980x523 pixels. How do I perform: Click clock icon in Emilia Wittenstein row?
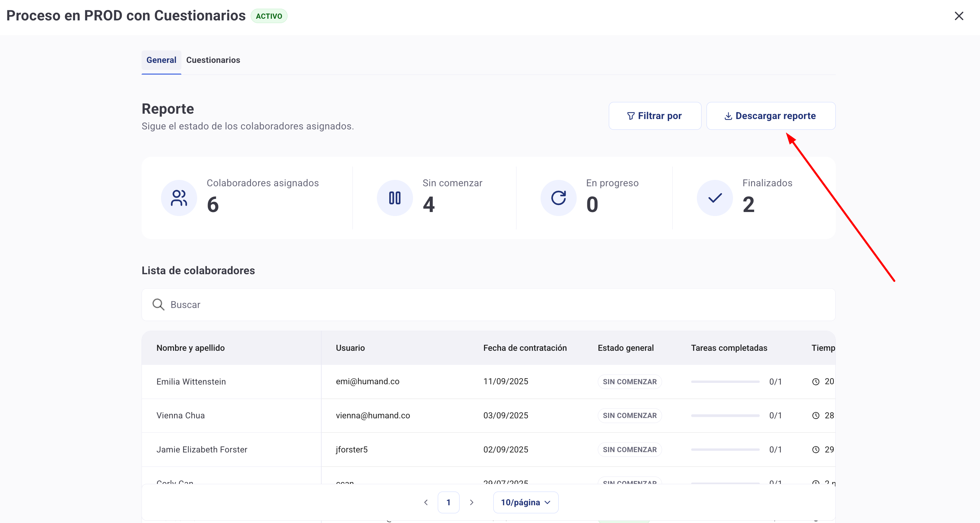coord(815,382)
